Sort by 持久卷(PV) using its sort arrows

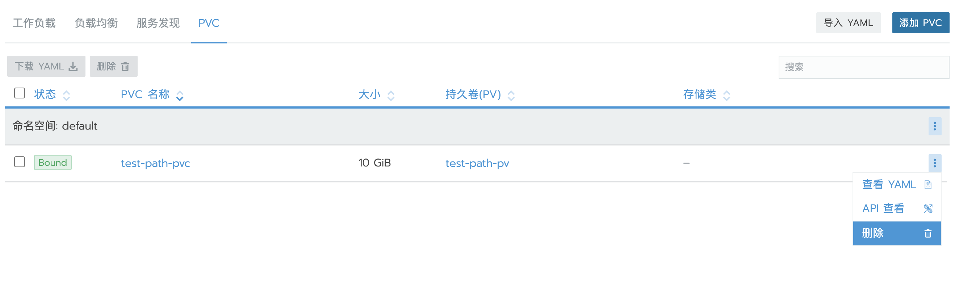pos(511,95)
